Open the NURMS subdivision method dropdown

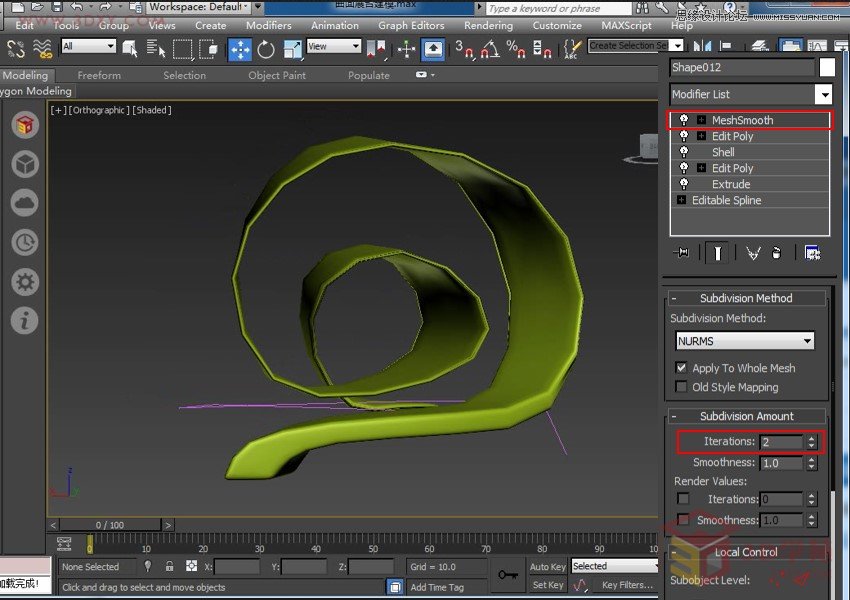[745, 341]
